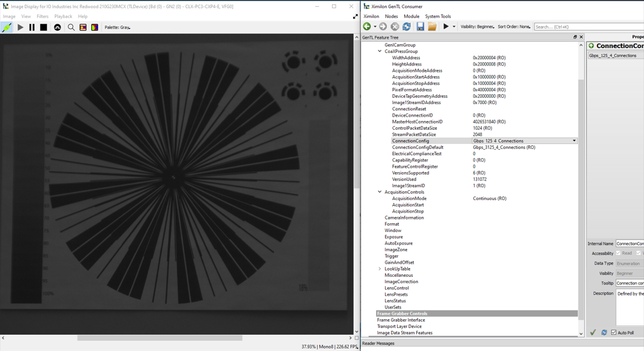644x351 pixels.
Task: Close the GenTL Feature Tree panel
Action: tap(581, 37)
